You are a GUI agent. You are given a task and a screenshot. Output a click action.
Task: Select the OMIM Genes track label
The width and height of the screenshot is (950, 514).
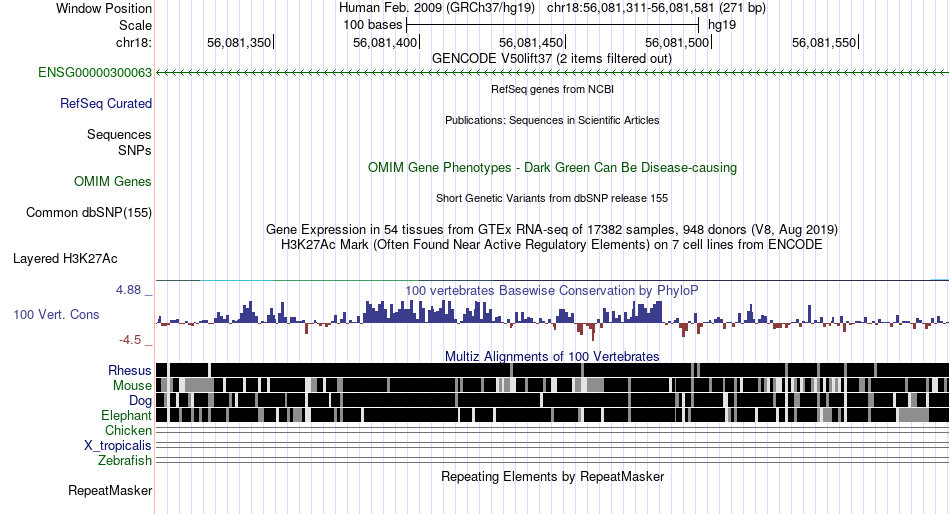click(x=113, y=181)
